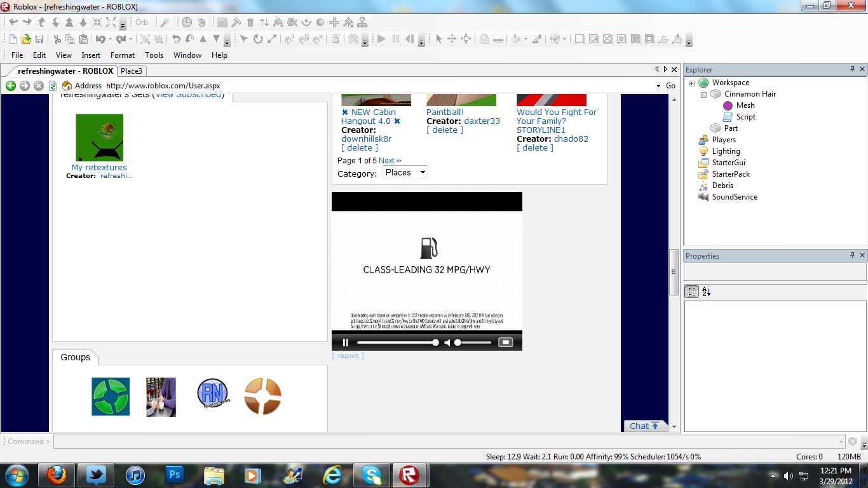
Task: Save the place with the floppy disk icon
Action: (x=39, y=39)
